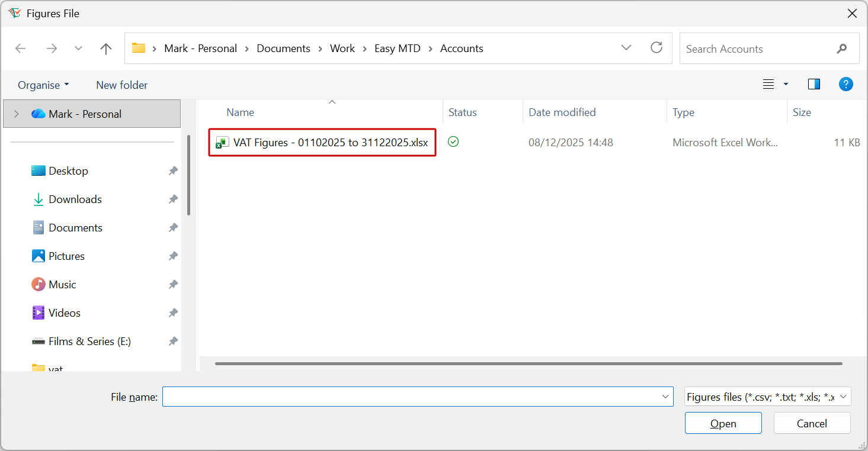Click the Back navigation arrow
Image resolution: width=868 pixels, height=451 pixels.
[x=20, y=48]
